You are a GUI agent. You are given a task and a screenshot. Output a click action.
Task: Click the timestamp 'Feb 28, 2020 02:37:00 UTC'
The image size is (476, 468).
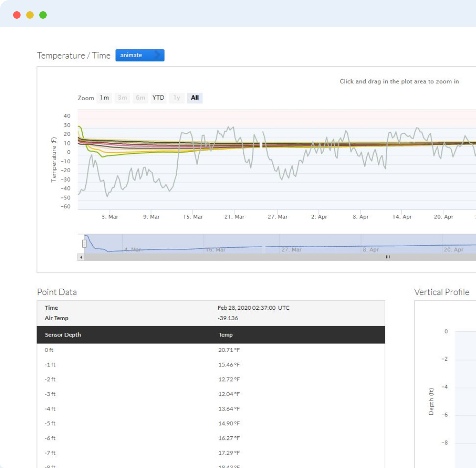(x=253, y=308)
